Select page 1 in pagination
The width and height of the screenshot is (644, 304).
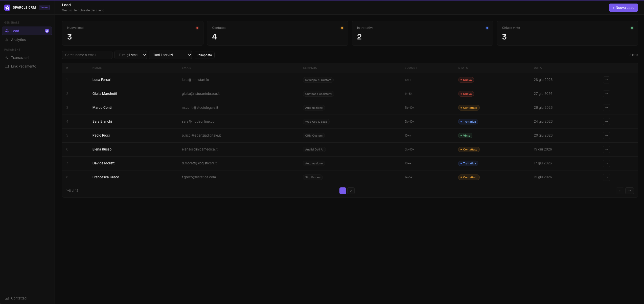point(343,191)
